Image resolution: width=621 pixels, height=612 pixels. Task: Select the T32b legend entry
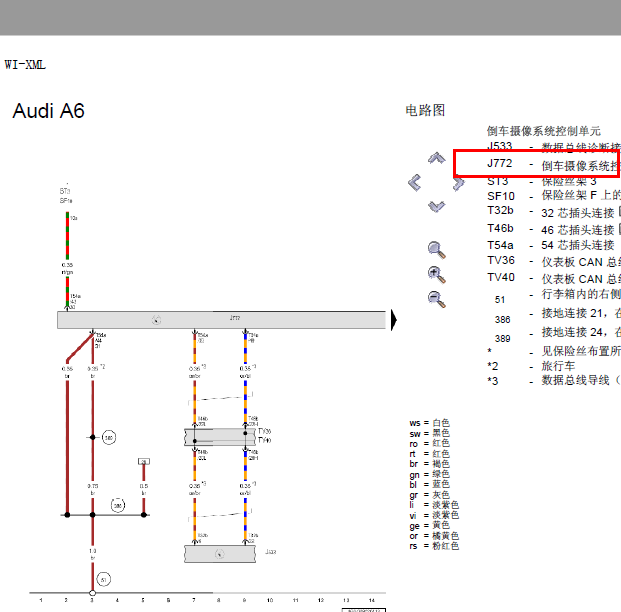554,212
